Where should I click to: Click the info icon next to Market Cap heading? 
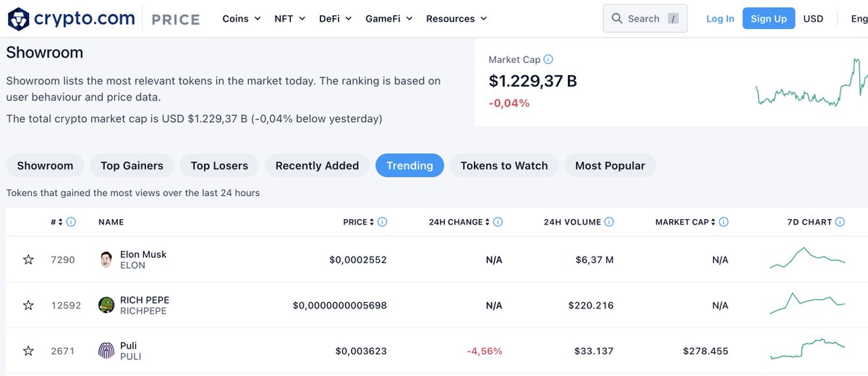(548, 59)
